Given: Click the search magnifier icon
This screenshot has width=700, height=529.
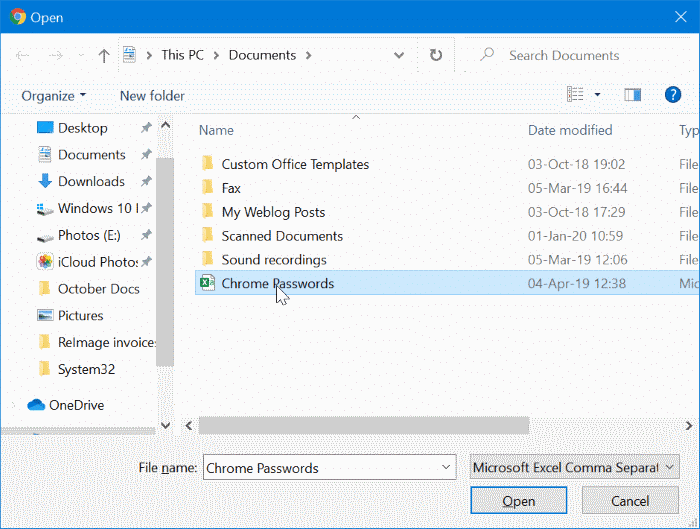Looking at the screenshot, I should point(487,55).
